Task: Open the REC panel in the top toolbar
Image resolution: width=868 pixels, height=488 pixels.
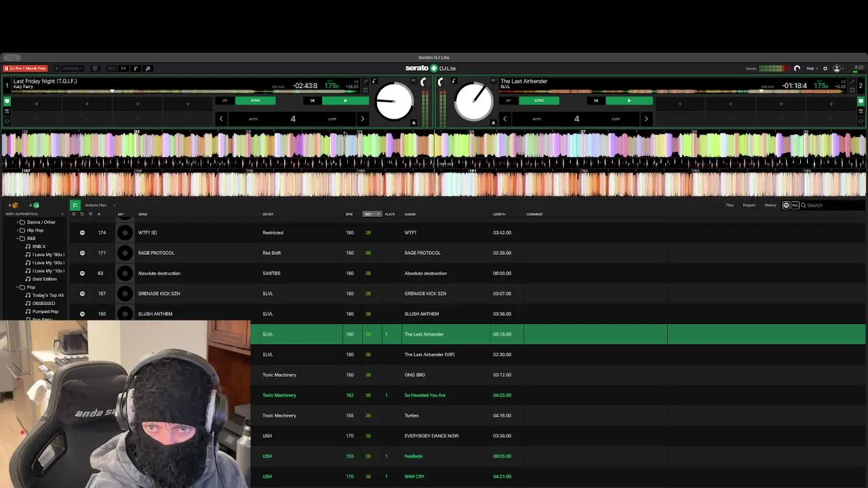Action: click(x=111, y=68)
